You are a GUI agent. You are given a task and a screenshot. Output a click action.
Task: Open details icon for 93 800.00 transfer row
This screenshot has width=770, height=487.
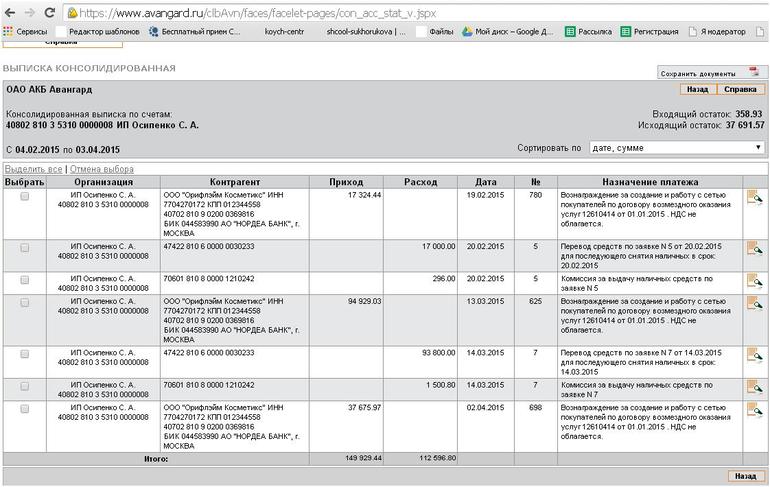click(x=754, y=357)
